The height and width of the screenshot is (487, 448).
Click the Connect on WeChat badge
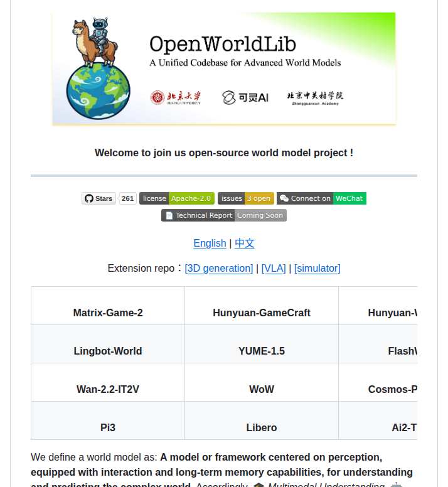pyautogui.click(x=322, y=198)
